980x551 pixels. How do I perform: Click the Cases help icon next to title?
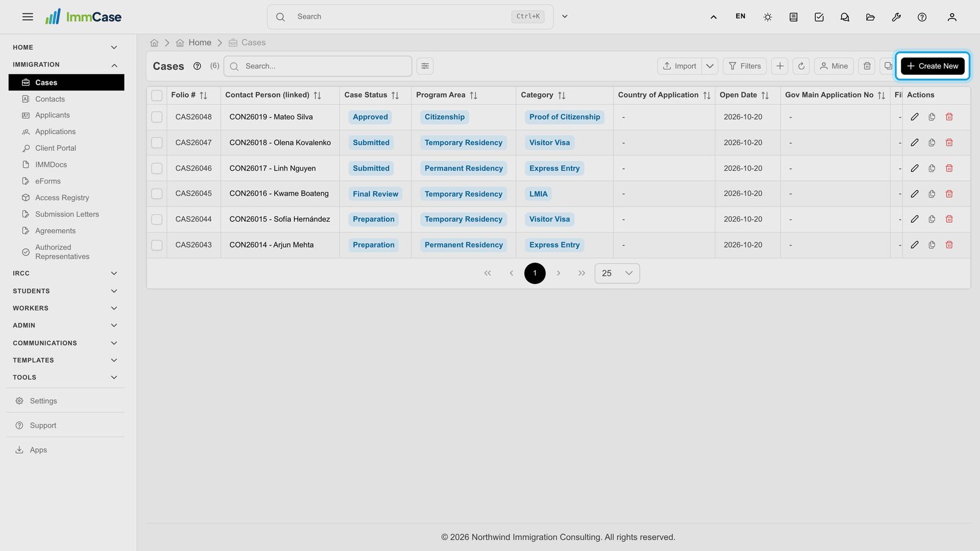[197, 66]
